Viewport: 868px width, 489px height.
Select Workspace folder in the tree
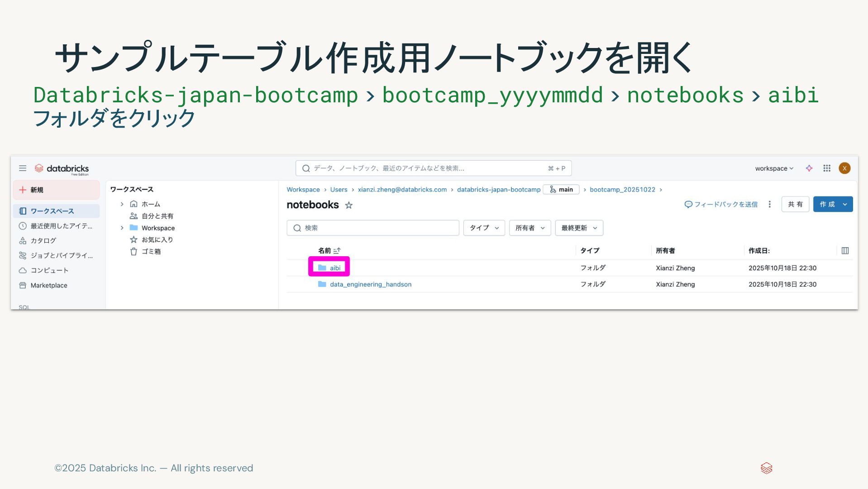click(x=157, y=228)
